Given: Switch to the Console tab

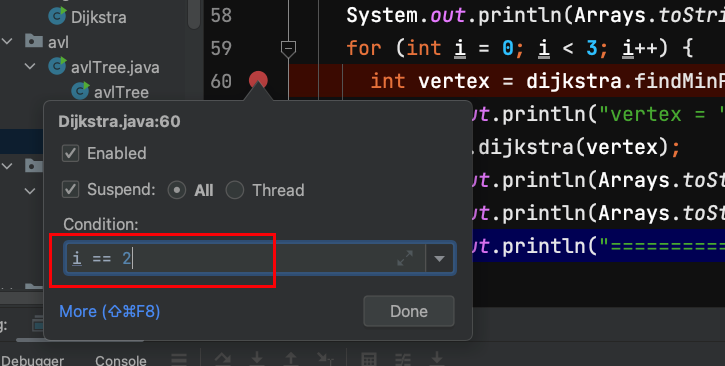Looking at the screenshot, I should click(121, 360).
